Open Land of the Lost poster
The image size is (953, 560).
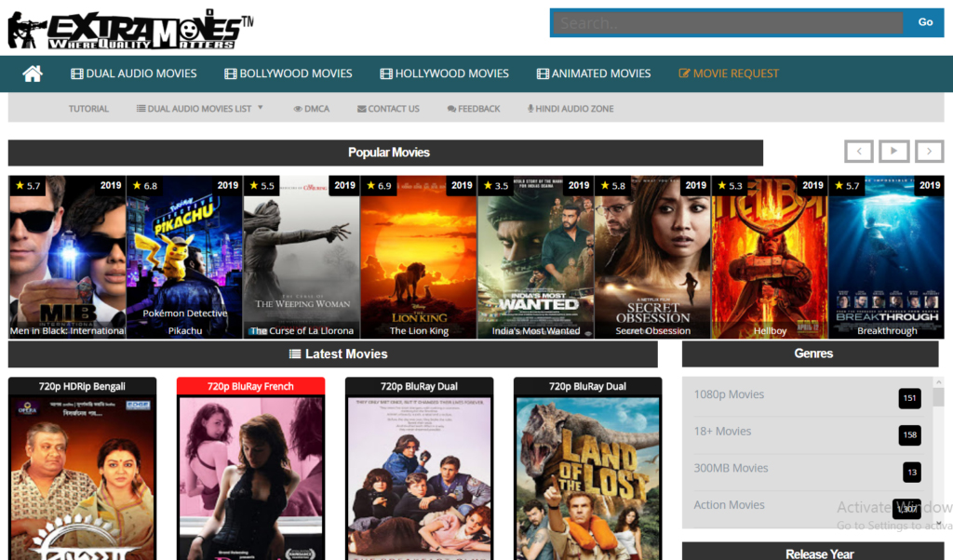[x=587, y=478]
